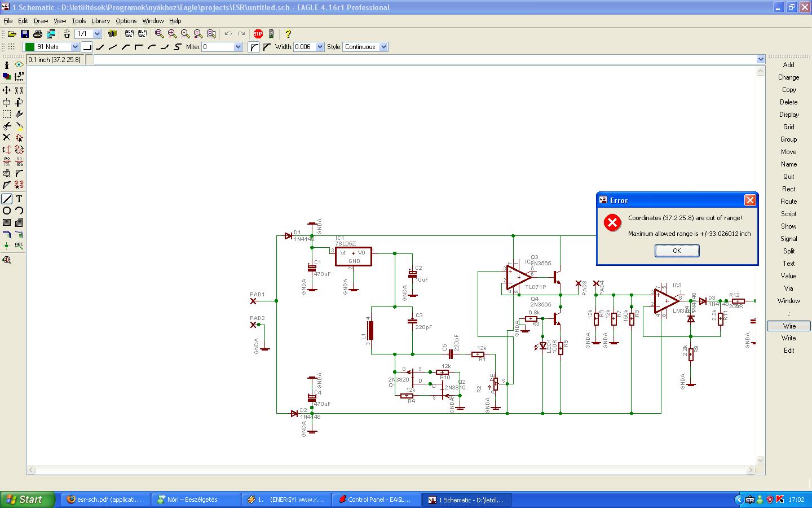Open the Tools menu
This screenshot has height=508, width=812.
click(x=79, y=21)
